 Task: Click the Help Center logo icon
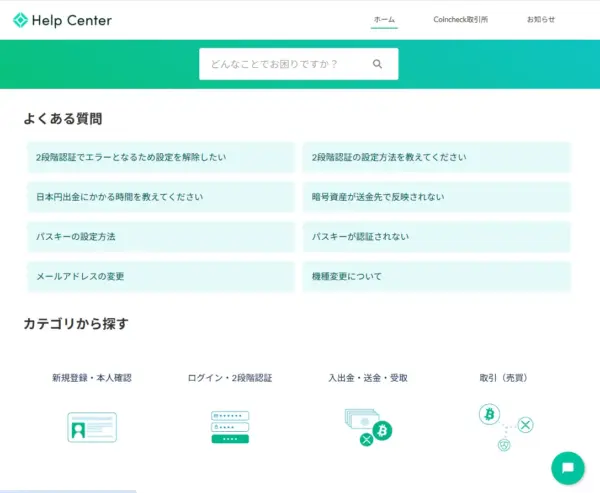pos(20,20)
